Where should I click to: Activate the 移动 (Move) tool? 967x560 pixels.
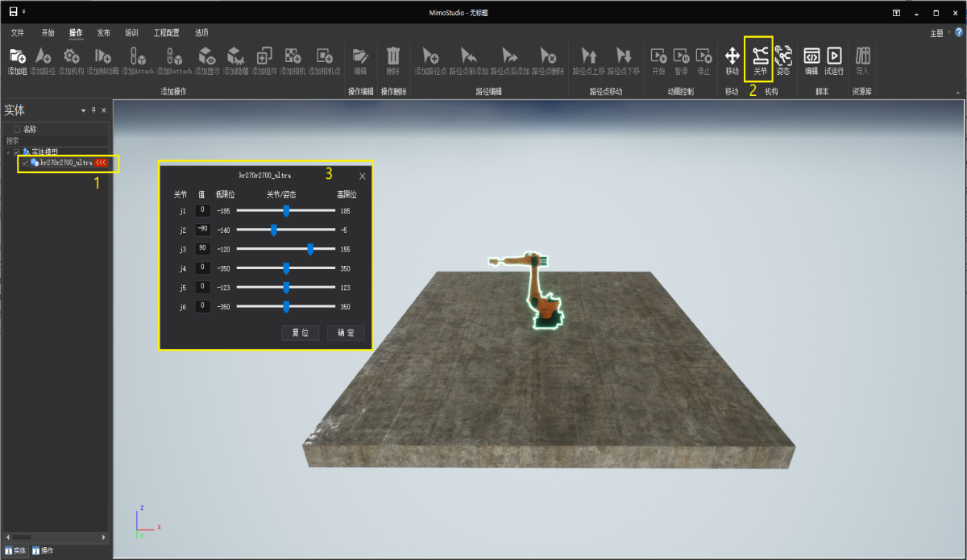pyautogui.click(x=732, y=56)
